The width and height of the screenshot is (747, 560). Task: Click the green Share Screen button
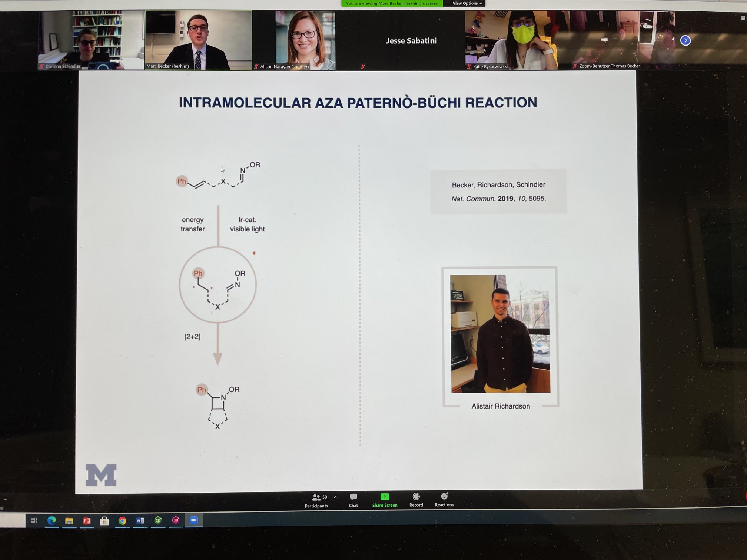385,500
